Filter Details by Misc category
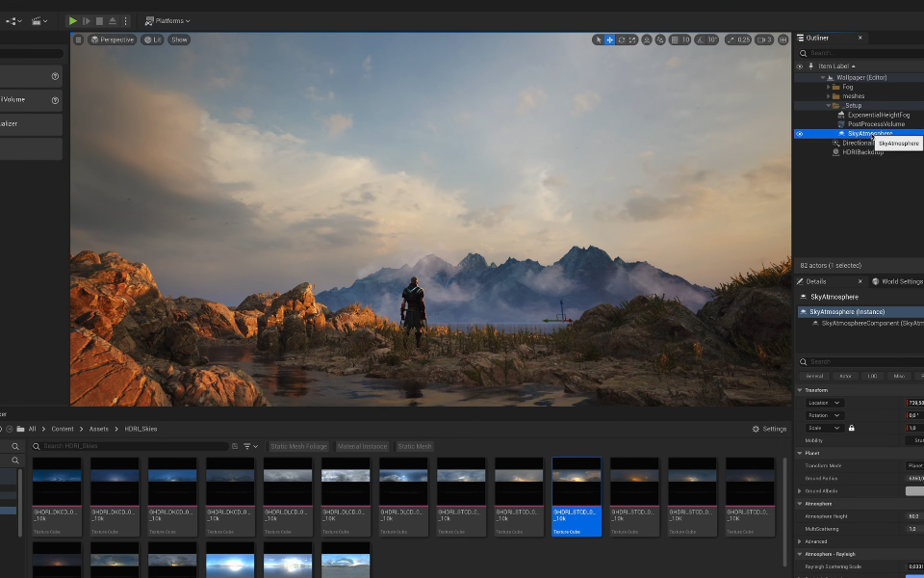The width and height of the screenshot is (924, 578). click(x=899, y=376)
